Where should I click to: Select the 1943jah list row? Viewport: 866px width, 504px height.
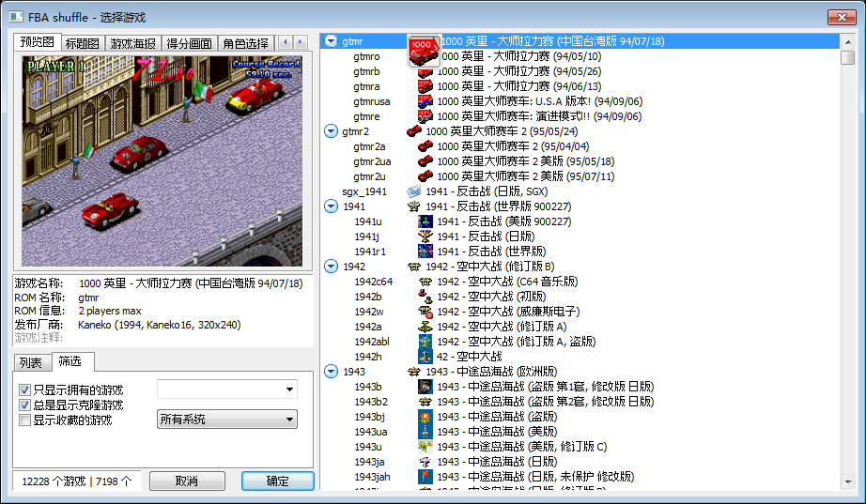[580, 477]
